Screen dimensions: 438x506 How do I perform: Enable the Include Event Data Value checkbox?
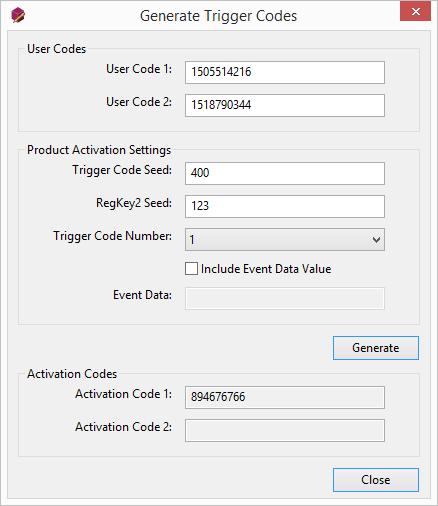pyautogui.click(x=191, y=269)
